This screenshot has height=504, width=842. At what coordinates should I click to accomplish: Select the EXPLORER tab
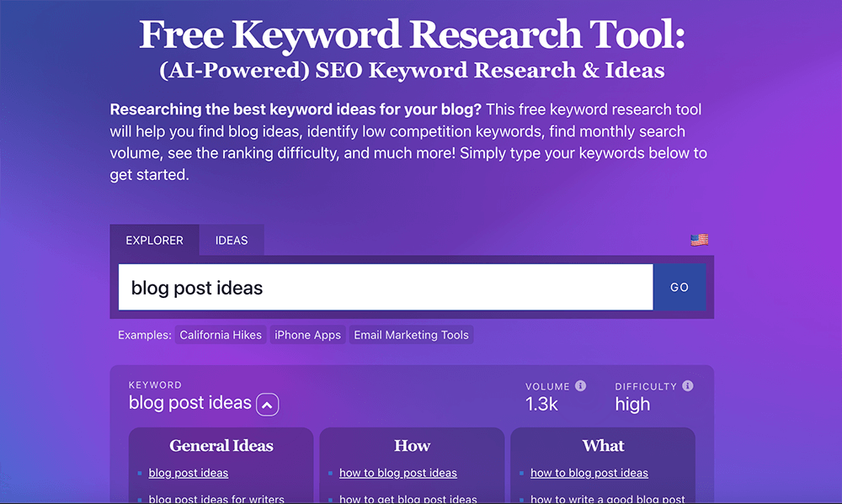click(x=155, y=240)
